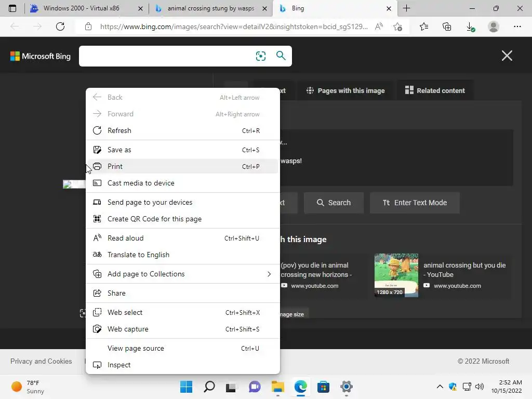Click the Enter Text Mode button
This screenshot has width=532, height=399.
point(415,203)
